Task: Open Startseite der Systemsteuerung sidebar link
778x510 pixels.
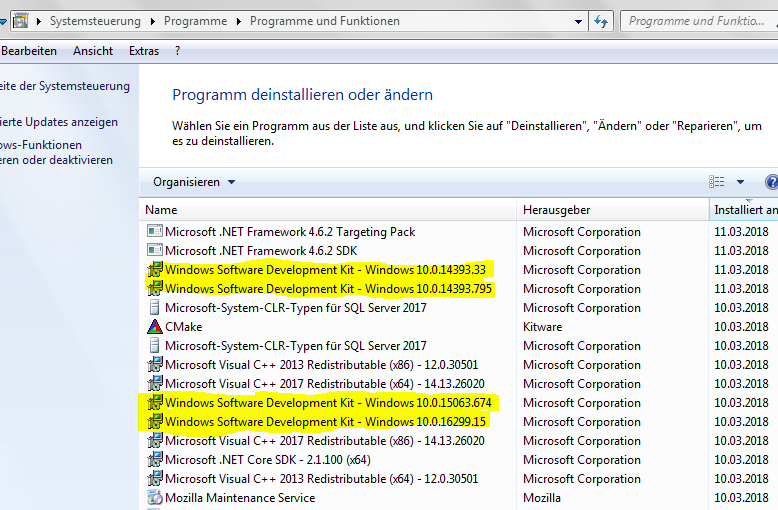Action: pos(65,86)
